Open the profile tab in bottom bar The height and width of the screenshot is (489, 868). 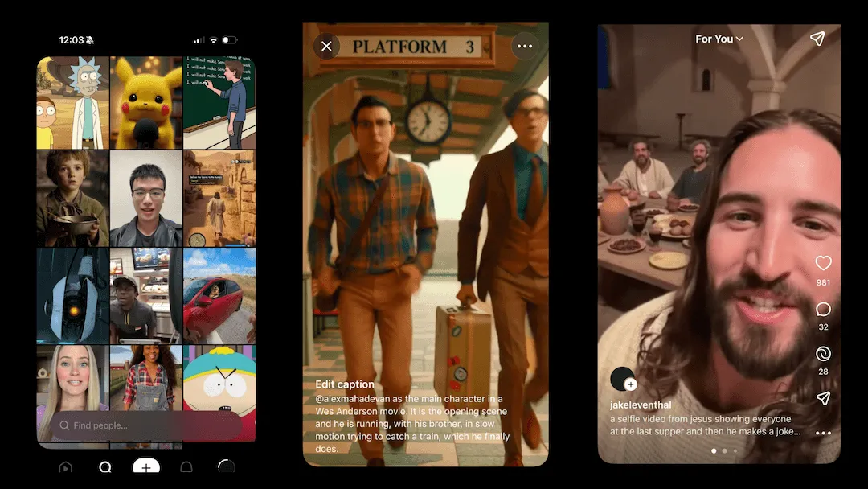pos(227,467)
